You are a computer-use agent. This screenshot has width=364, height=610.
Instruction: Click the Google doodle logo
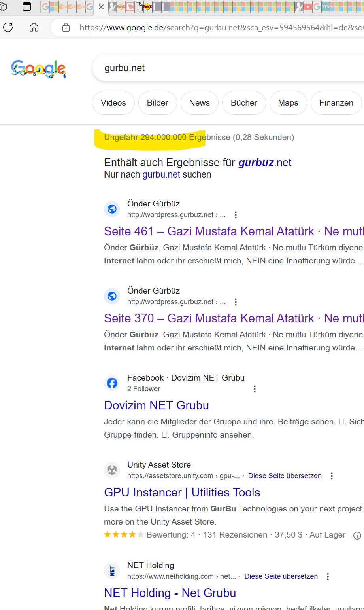coord(38,69)
